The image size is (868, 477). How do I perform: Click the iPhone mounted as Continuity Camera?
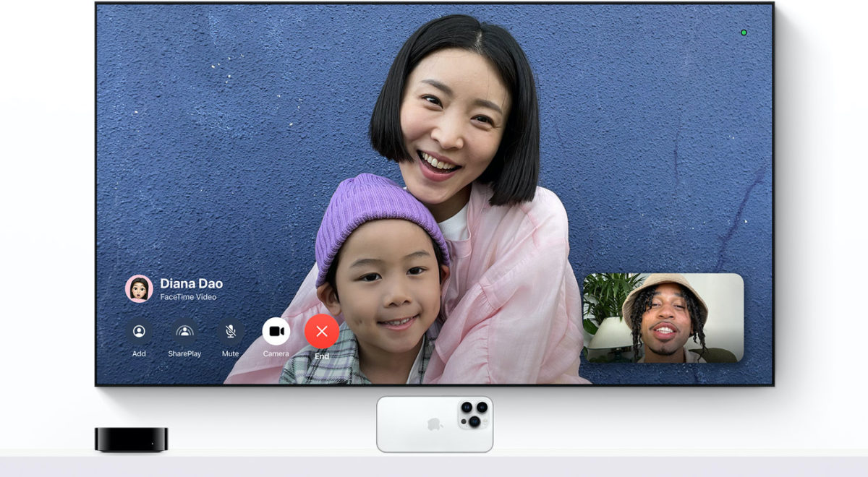(435, 425)
